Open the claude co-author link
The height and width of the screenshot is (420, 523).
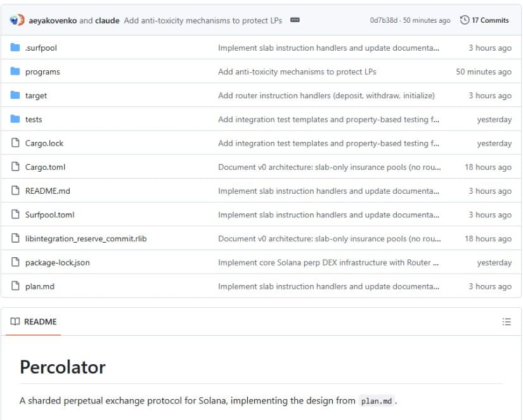107,20
